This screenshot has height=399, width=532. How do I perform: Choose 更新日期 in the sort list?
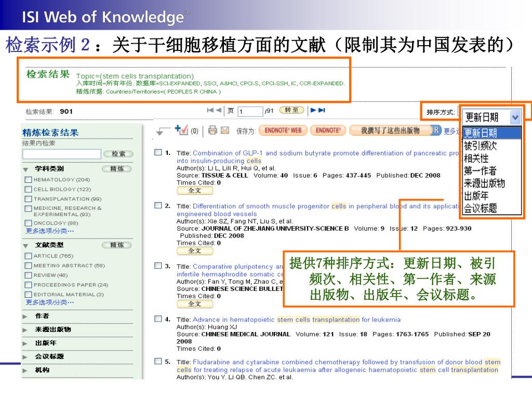coord(491,133)
